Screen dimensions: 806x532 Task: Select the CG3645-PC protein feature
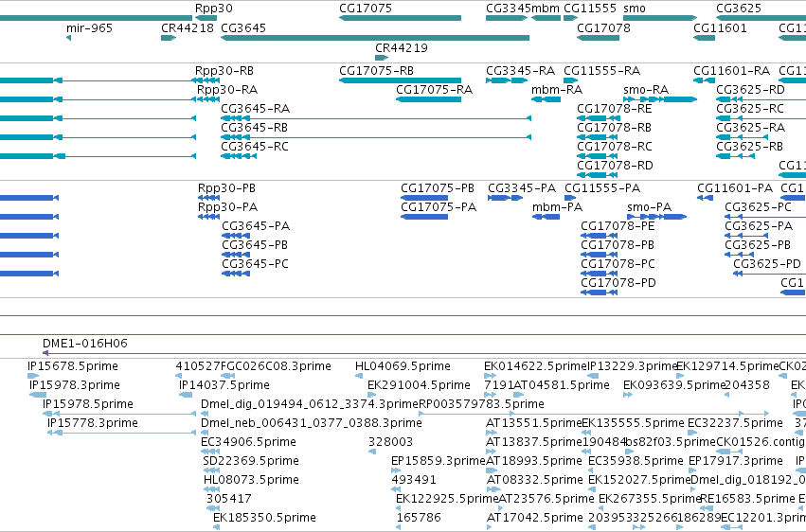236,274
